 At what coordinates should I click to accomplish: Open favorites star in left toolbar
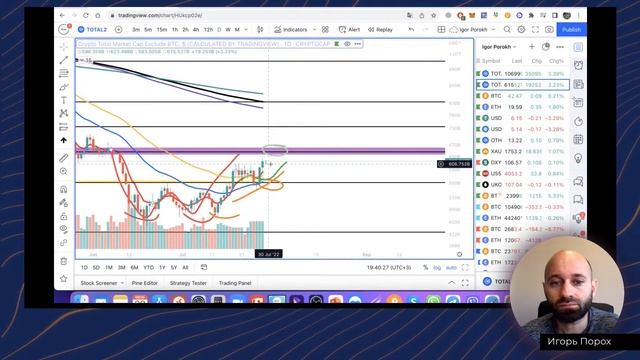tap(64, 279)
